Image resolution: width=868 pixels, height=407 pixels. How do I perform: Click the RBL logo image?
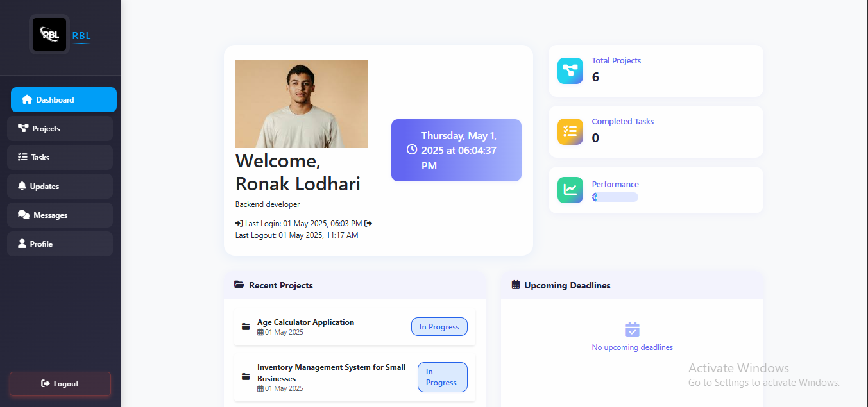click(x=49, y=34)
